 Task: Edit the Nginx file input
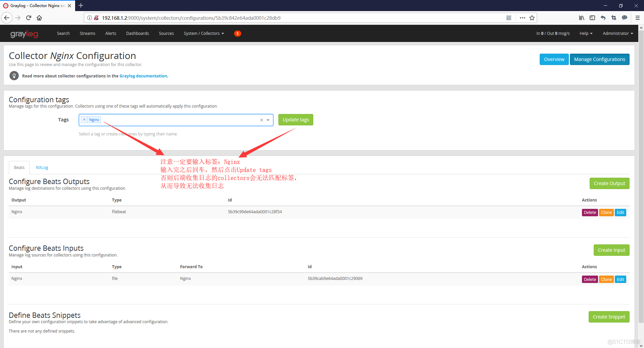621,280
